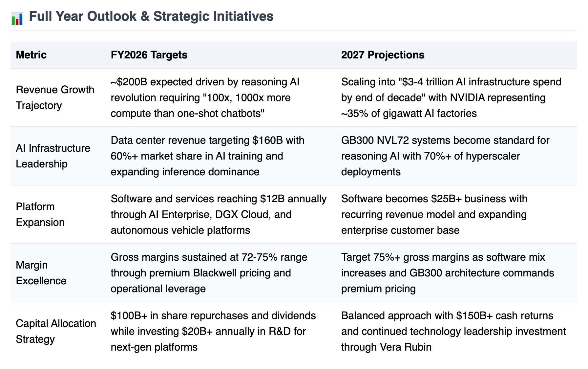The image size is (588, 369).
Task: Select the FY2026 Targets column header
Action: (x=149, y=55)
